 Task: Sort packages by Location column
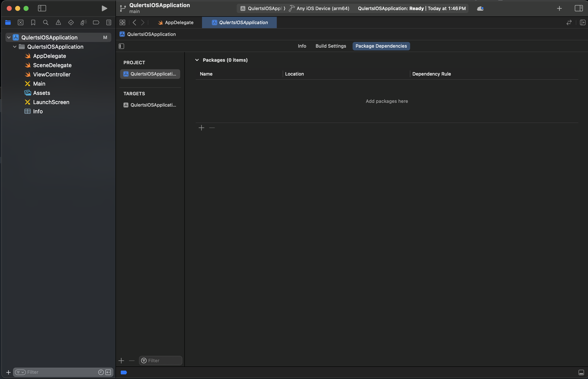coord(294,74)
